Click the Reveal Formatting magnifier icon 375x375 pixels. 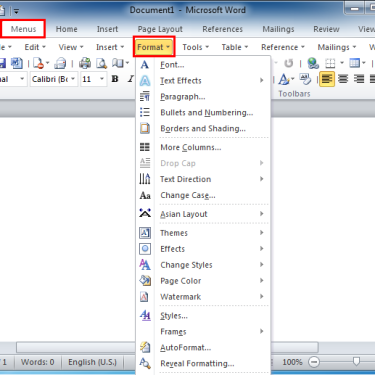(x=145, y=363)
